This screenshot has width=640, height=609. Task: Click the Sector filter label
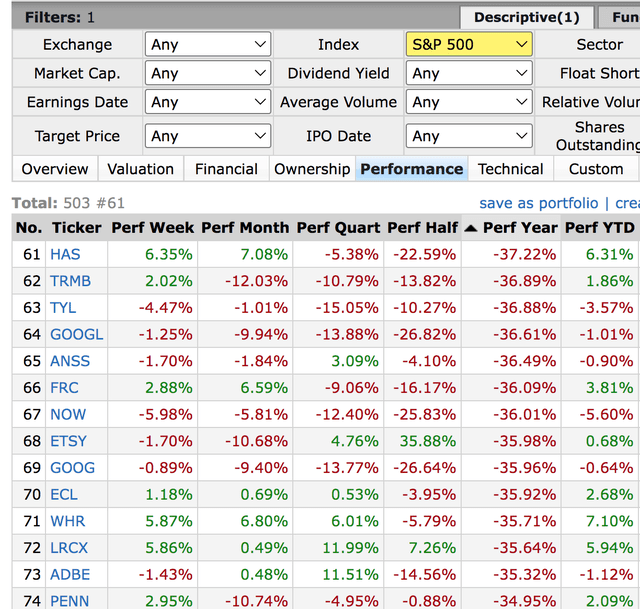(599, 44)
